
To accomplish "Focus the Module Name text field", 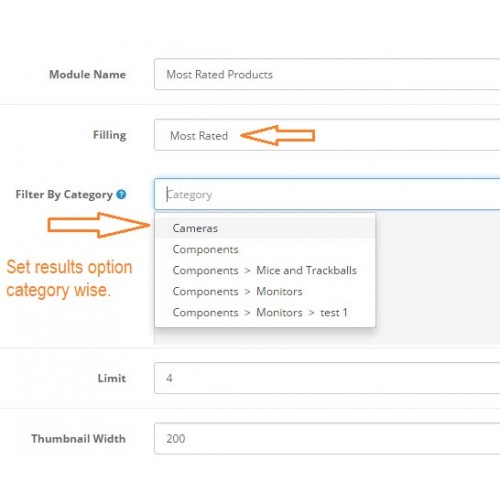I will (x=327, y=74).
